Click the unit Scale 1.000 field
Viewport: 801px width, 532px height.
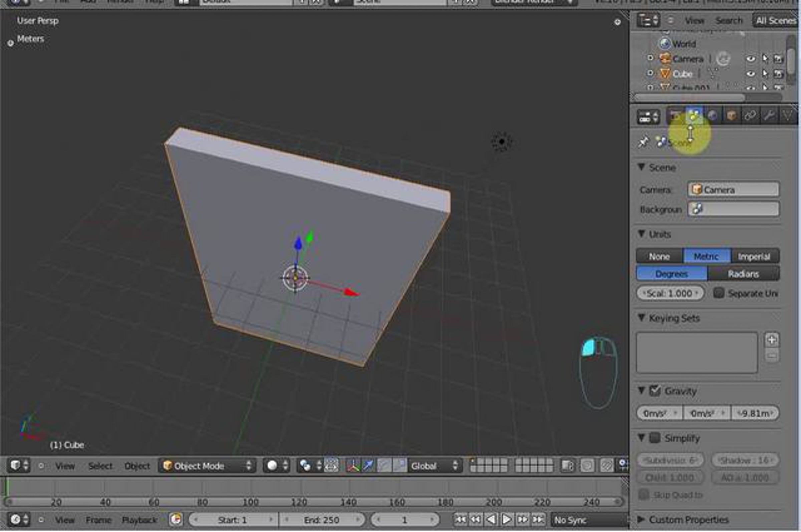pos(670,293)
